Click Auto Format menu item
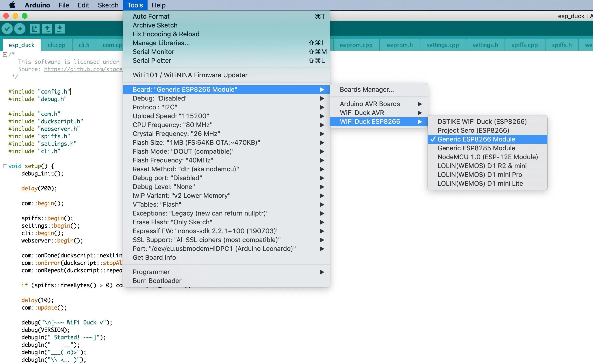Viewport: 593px width, 364px height. click(226, 16)
